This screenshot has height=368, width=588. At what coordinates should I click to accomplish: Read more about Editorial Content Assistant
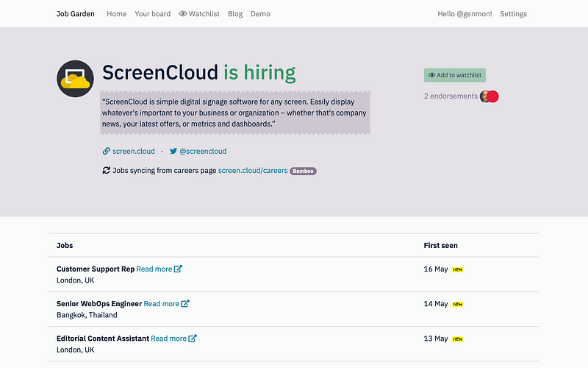[x=168, y=339]
